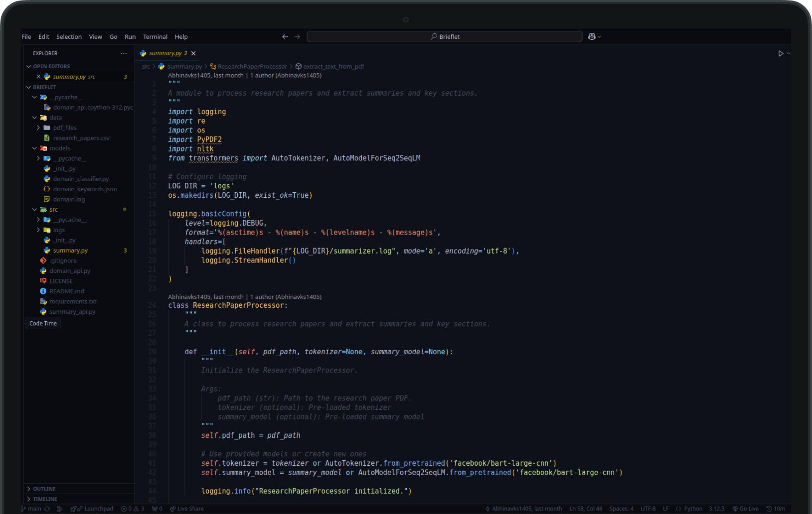Open the Edit menu

point(44,37)
